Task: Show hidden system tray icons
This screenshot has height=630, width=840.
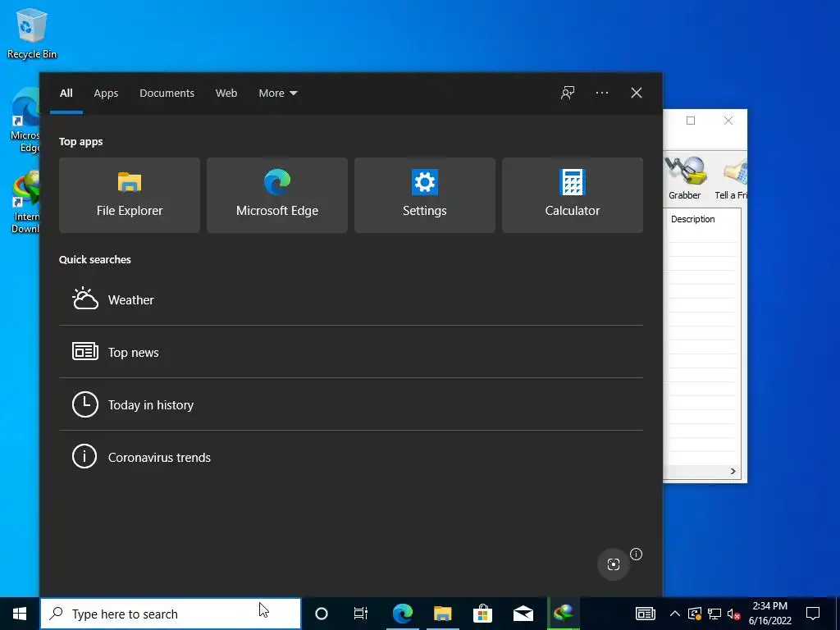Action: coord(675,614)
